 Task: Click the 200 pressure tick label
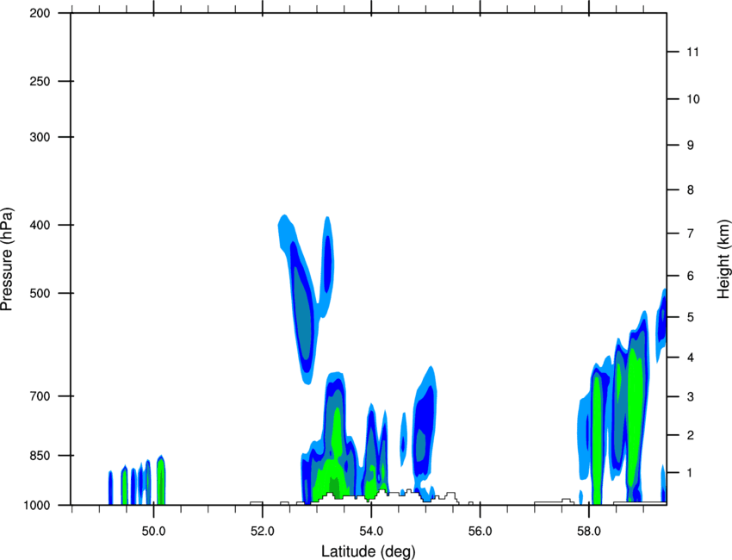tap(40, 13)
